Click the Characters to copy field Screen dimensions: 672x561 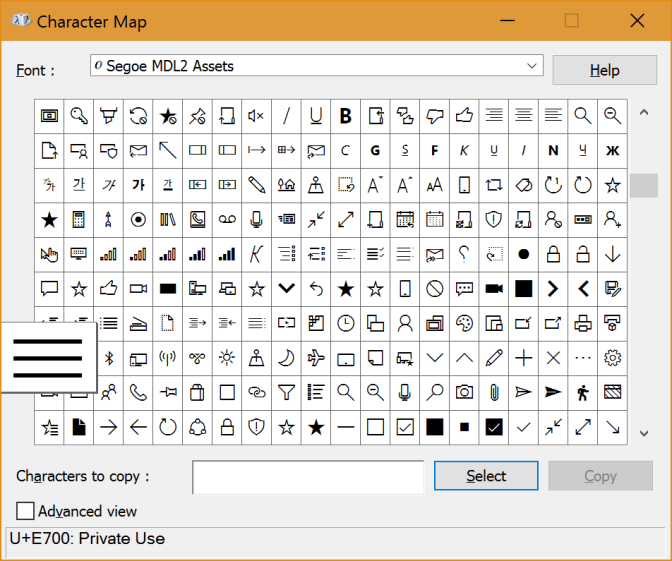(308, 477)
